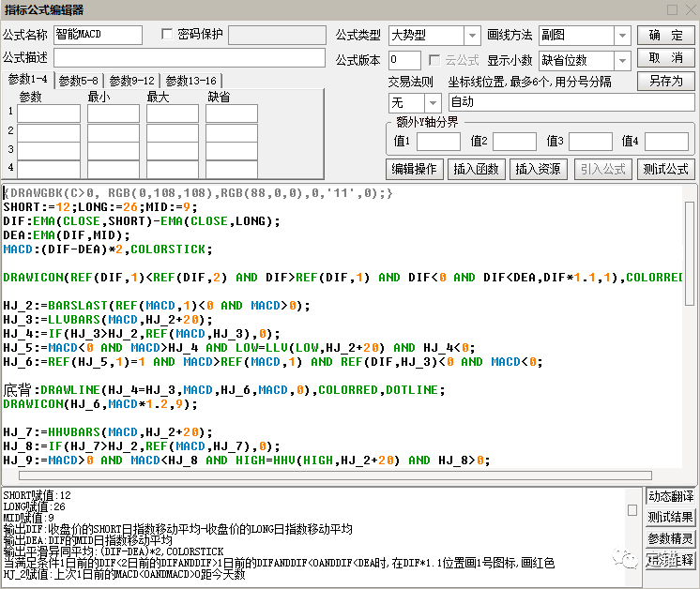This screenshot has width=700, height=589.
Task: Toggle the checkbox beside the translation output
Action: tap(632, 510)
